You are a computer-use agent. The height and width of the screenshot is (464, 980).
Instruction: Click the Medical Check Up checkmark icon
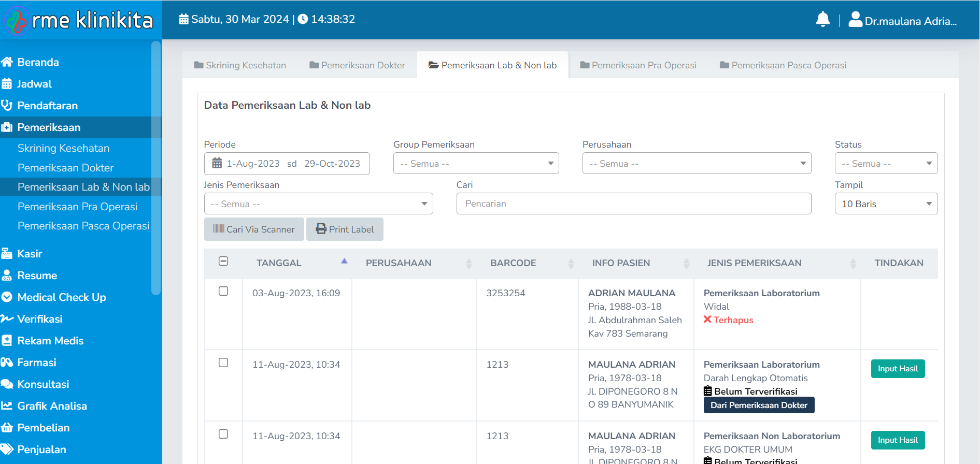coord(7,297)
